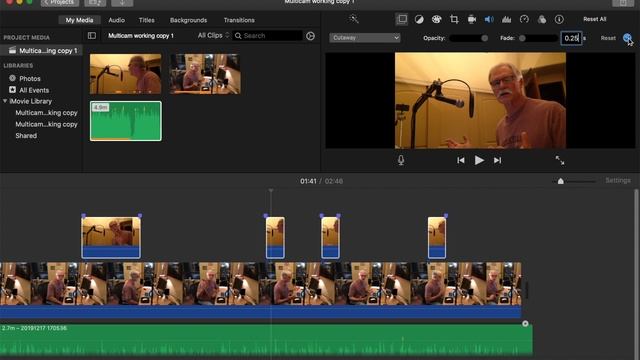
Task: Adjust the Fade slider
Action: (x=538, y=38)
